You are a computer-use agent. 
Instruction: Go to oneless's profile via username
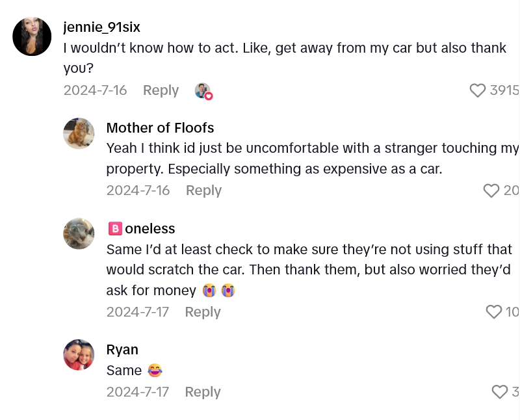149,229
